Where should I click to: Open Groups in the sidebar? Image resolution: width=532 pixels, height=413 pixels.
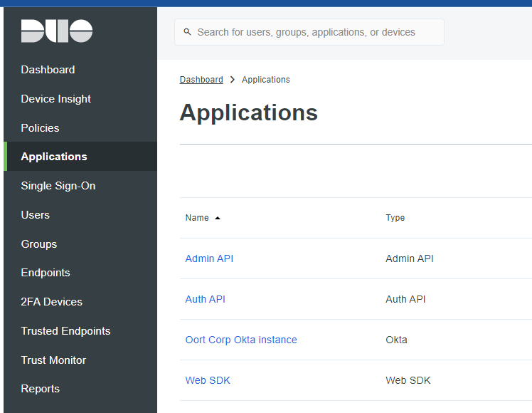pos(39,244)
